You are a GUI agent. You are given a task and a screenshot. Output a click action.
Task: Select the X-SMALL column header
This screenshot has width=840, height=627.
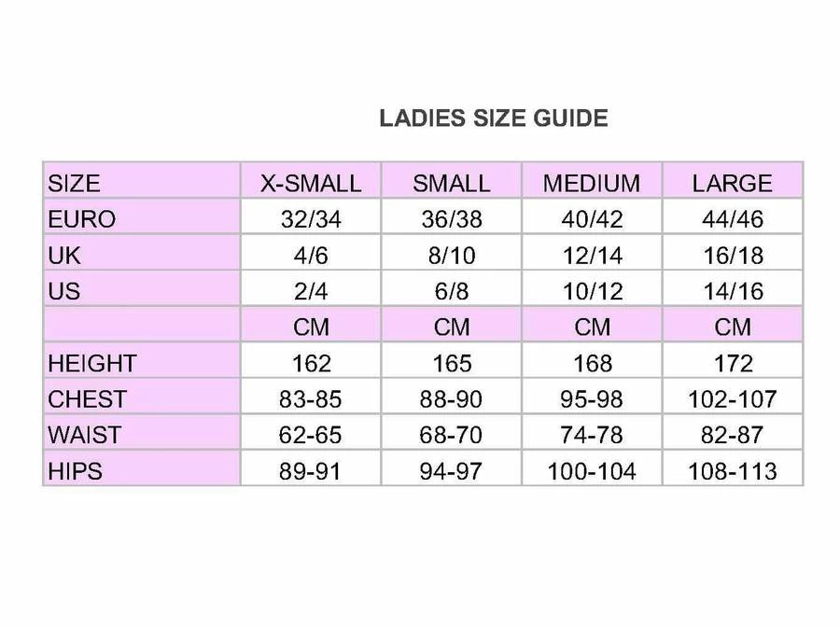coord(311,183)
